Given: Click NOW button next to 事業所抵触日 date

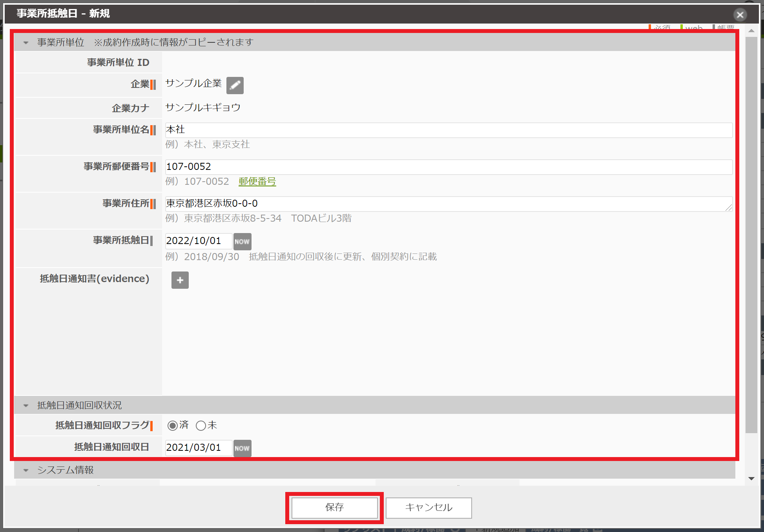Looking at the screenshot, I should point(242,242).
